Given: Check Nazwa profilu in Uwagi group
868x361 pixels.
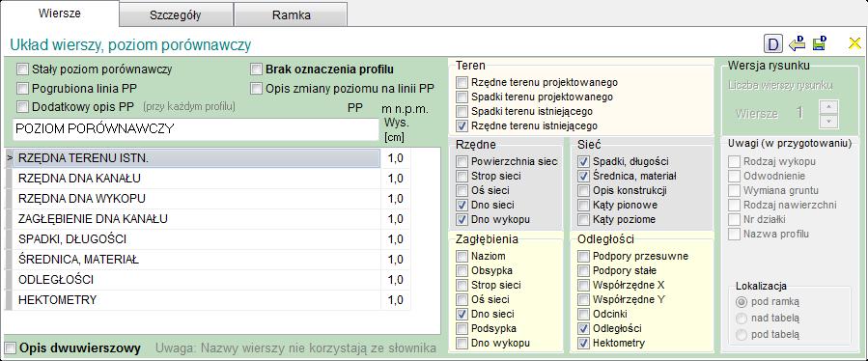Looking at the screenshot, I should (x=734, y=234).
